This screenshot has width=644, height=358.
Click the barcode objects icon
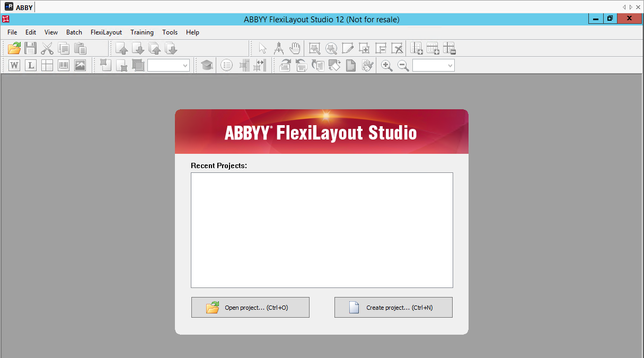(x=64, y=65)
